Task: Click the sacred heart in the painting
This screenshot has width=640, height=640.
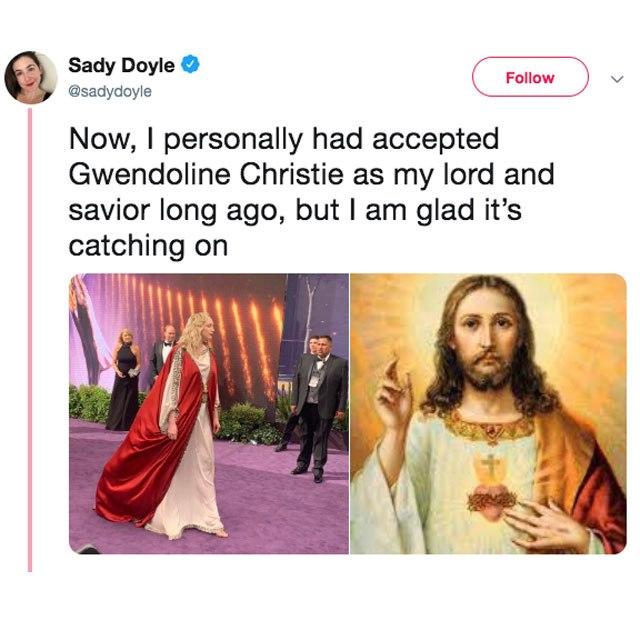Action: click(492, 492)
